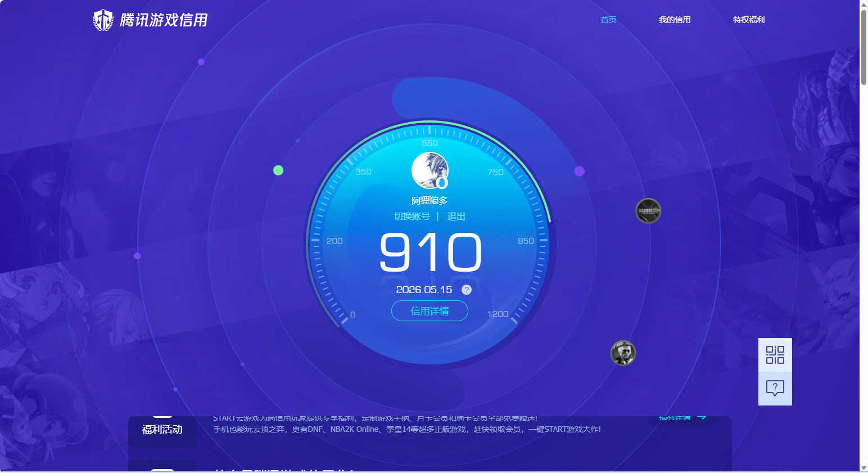This screenshot has width=868, height=473.
Task: Click the 腾讯游戏信用 site title
Action: [x=164, y=20]
